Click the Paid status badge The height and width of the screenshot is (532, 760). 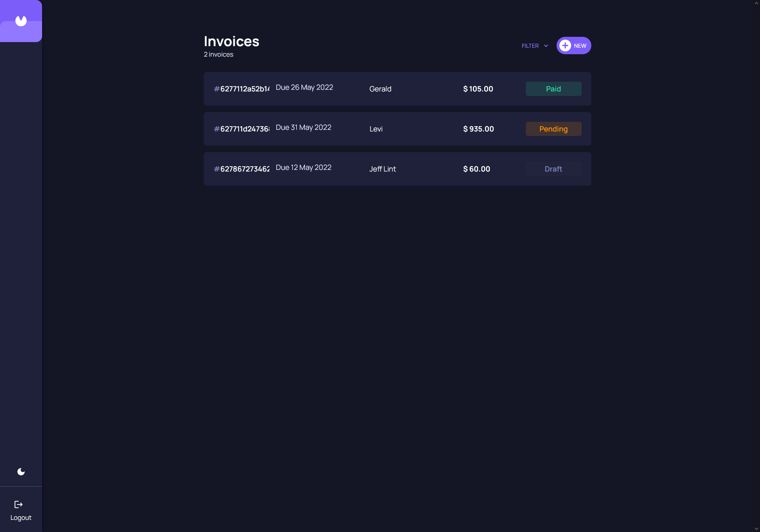click(553, 89)
